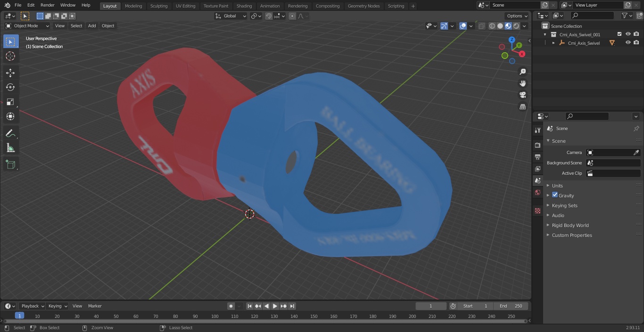Toggle Gravity checkbox
Image resolution: width=644 pixels, height=332 pixels.
555,195
